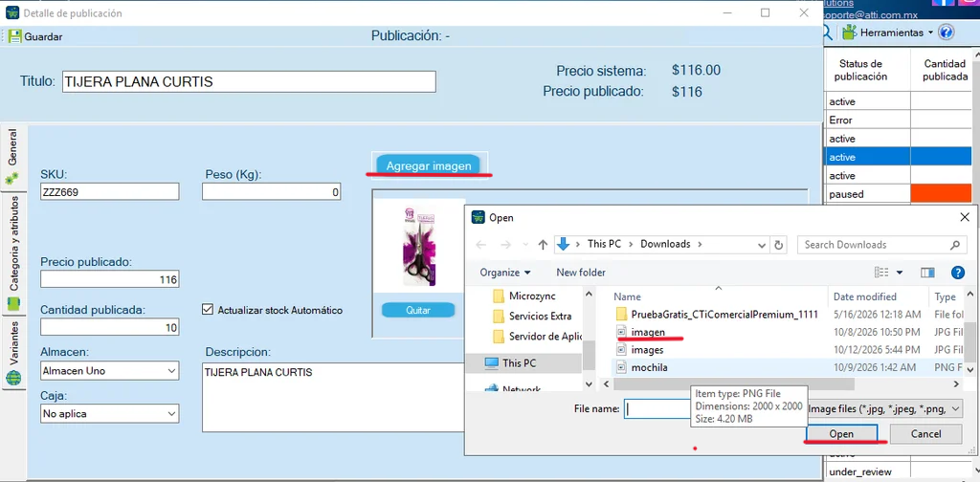Screen dimensions: 980x482
Task: Click Quitar to remove the image
Action: 417,310
